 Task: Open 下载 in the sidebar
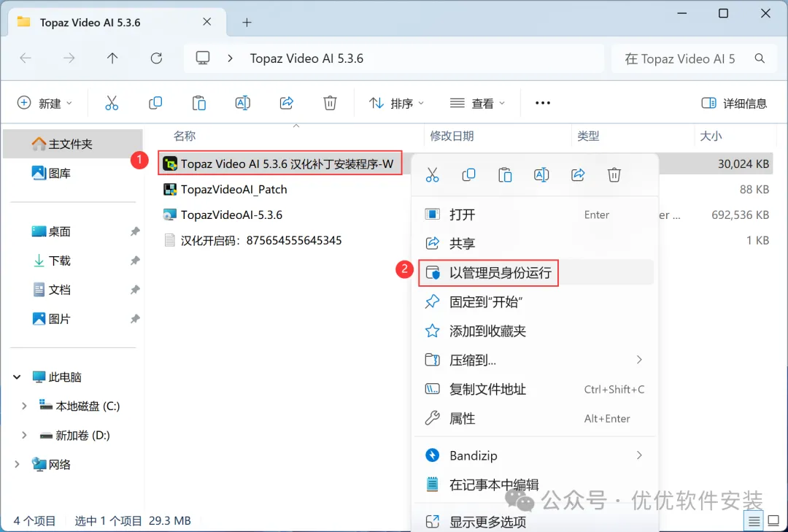(73, 261)
